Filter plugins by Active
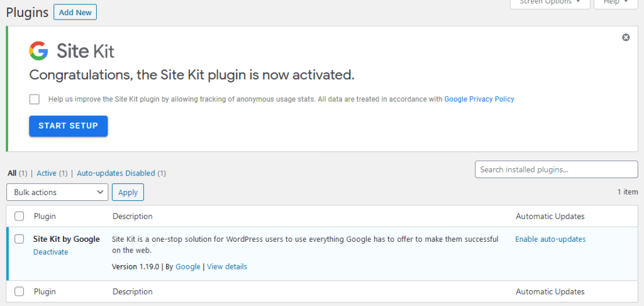644x306 pixels. coord(47,173)
